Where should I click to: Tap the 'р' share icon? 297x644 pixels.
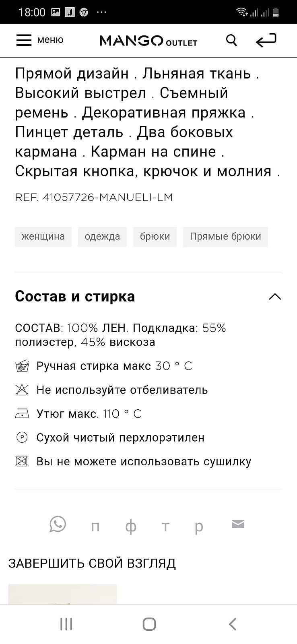(x=199, y=526)
